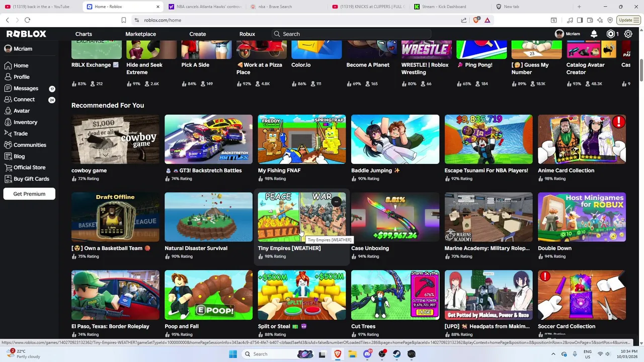Click the Roblox search field
This screenshot has width=644, height=362.
pyautogui.click(x=351, y=34)
